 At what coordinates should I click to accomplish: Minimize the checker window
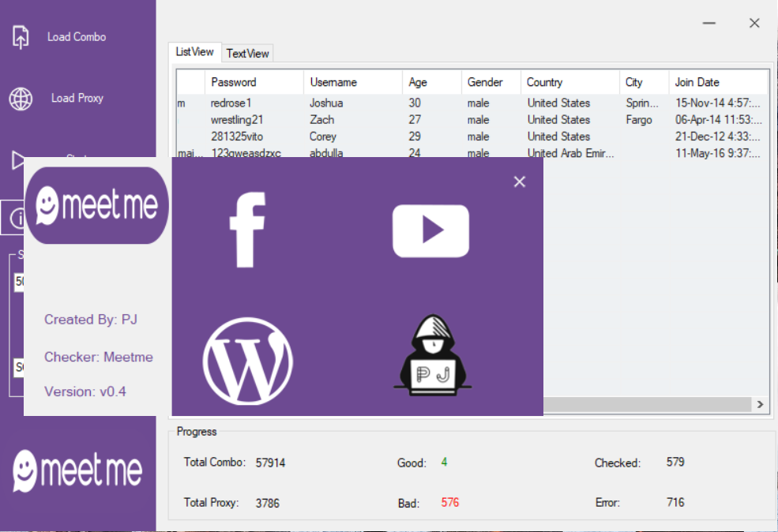pos(709,24)
